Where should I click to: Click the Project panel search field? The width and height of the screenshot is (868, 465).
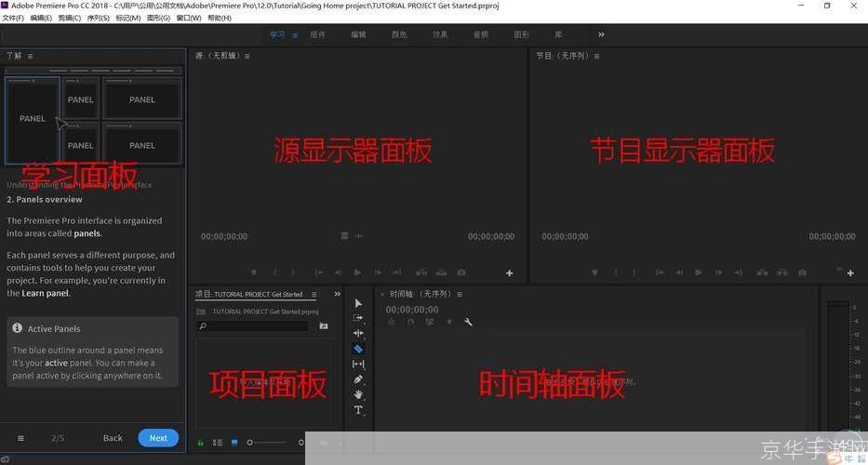pyautogui.click(x=252, y=326)
